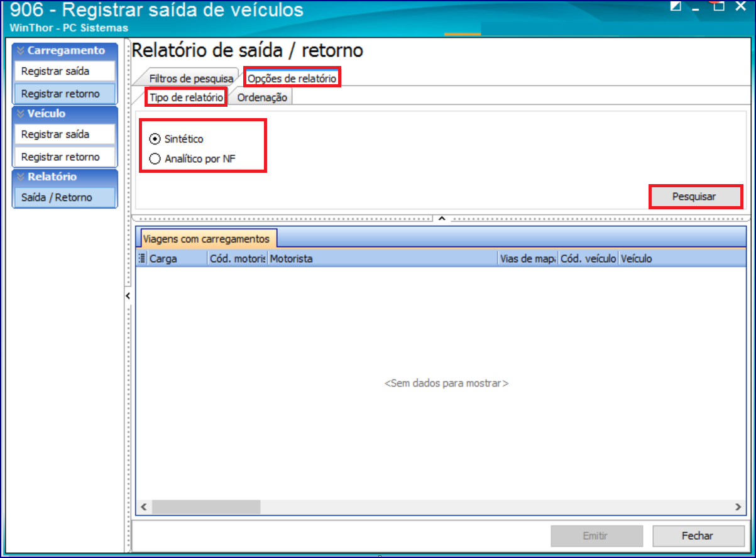Maximize the window
Image resolution: width=756 pixels, height=558 pixels.
(x=720, y=6)
